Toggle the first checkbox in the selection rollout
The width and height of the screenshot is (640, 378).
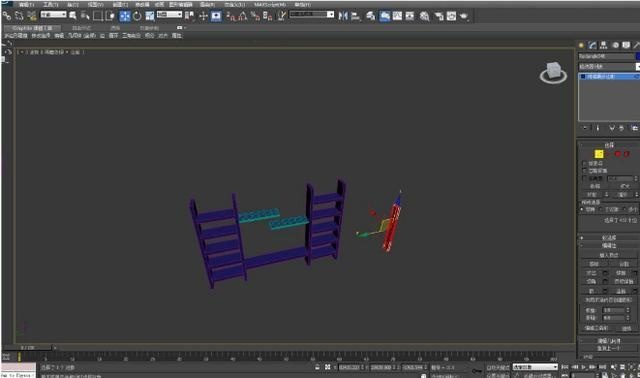(584, 163)
